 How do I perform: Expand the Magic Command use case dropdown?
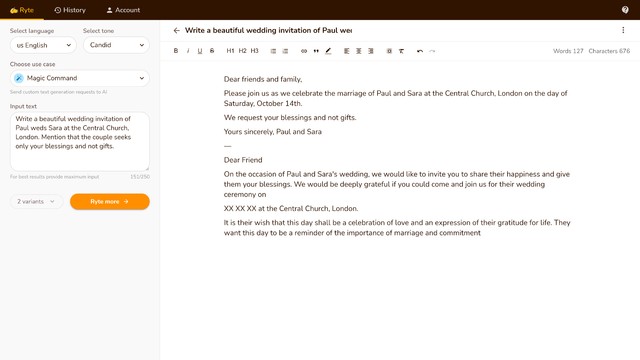[x=80, y=78]
